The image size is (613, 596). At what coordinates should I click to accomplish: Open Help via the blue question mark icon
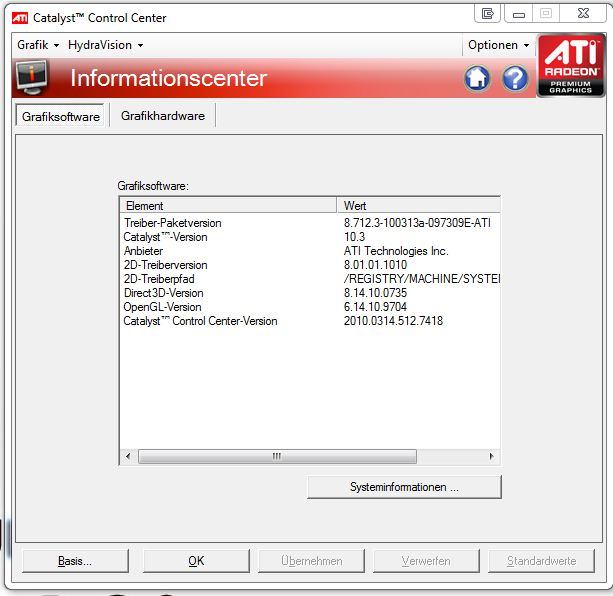515,78
